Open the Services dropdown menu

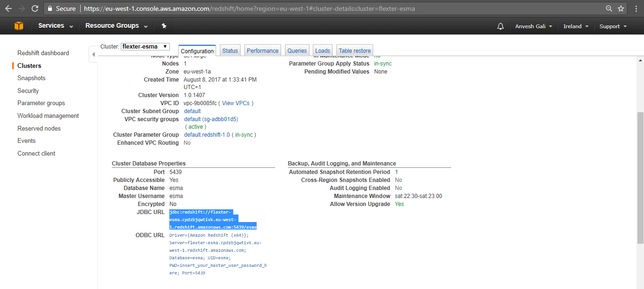click(x=56, y=26)
